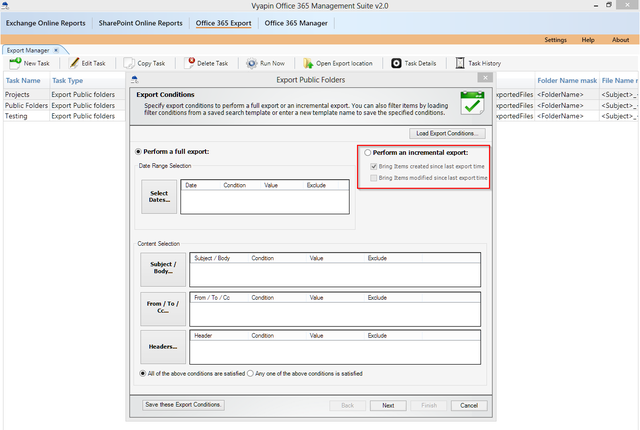640x430 pixels.
Task: Click the Task Type column header
Action: [87, 81]
